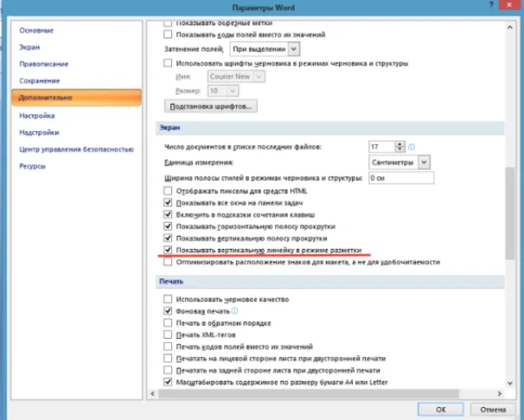The width and height of the screenshot is (524, 420).
Task: Click the dialog help question mark
Action: [x=491, y=5]
